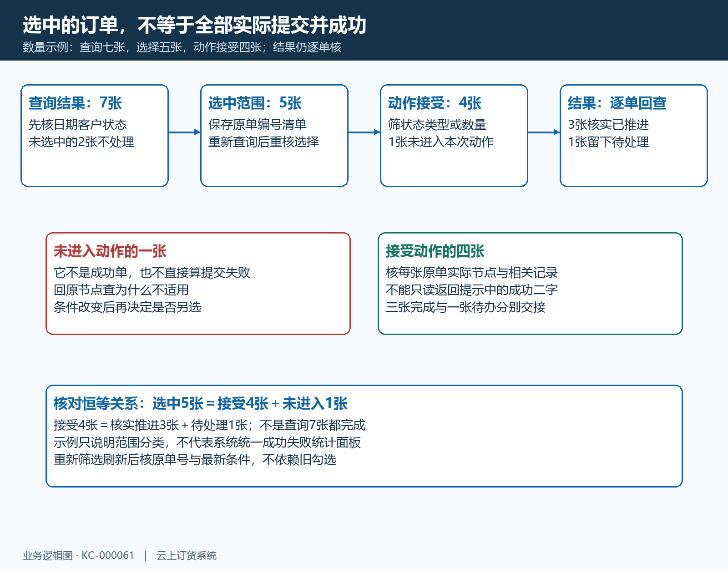This screenshot has width=728, height=569.
Task: Click the line 1张留下待处理
Action: click(x=608, y=142)
